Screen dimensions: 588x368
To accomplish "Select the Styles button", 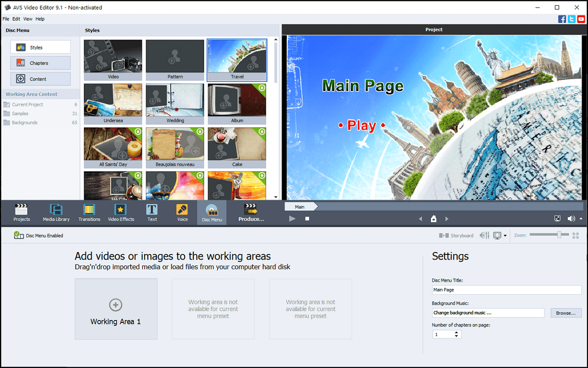I will click(x=40, y=47).
